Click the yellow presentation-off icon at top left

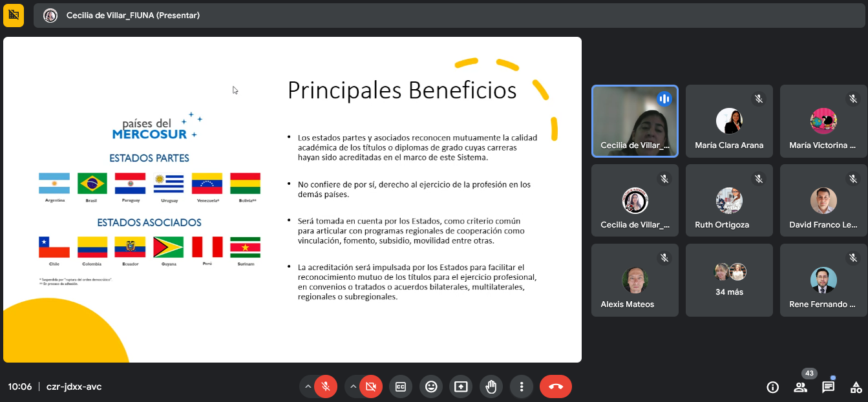point(14,15)
